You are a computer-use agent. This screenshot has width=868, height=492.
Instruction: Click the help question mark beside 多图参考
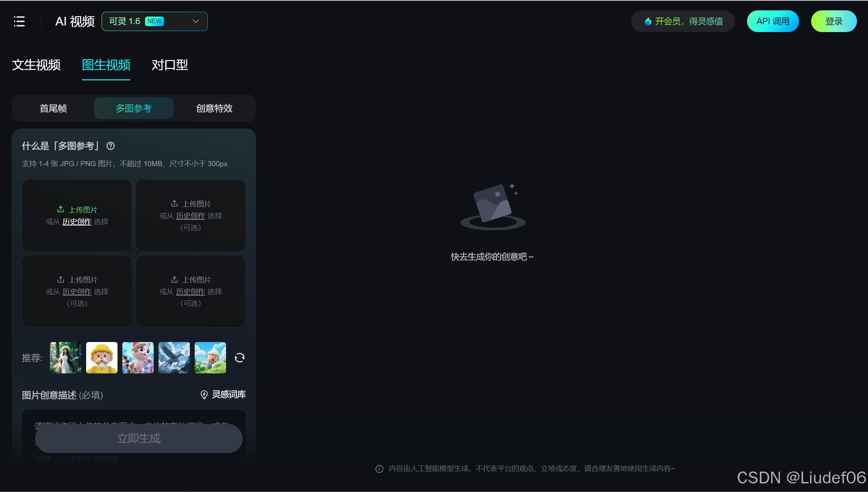tap(111, 146)
